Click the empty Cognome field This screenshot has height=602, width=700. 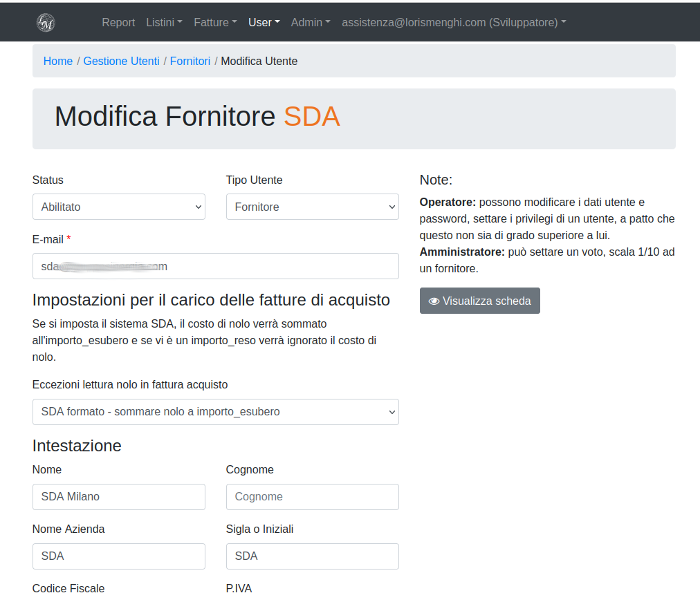(x=313, y=497)
